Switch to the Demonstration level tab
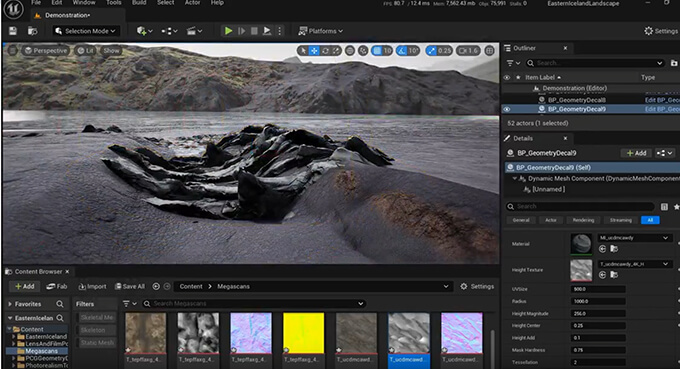Screen dimensions: 680x369 pyautogui.click(x=67, y=15)
